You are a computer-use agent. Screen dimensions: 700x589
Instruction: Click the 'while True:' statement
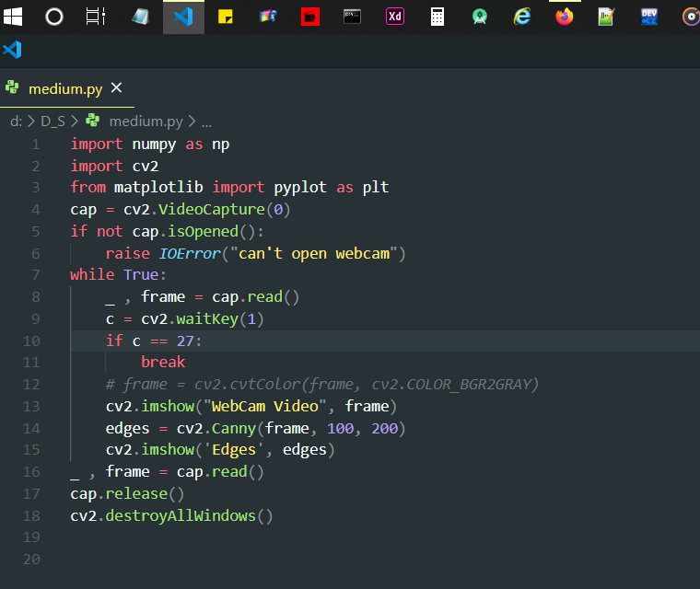(118, 274)
